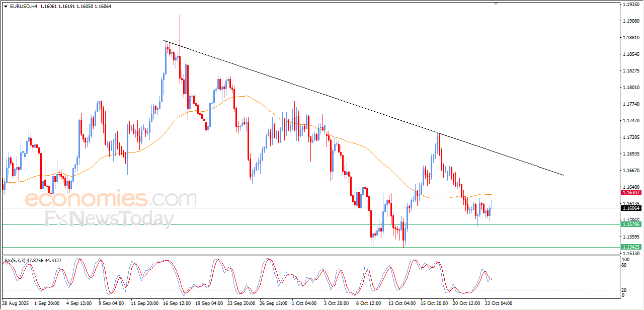Click 1.18810 on the price axis
Image resolution: width=644 pixels, height=310 pixels.
(631, 37)
